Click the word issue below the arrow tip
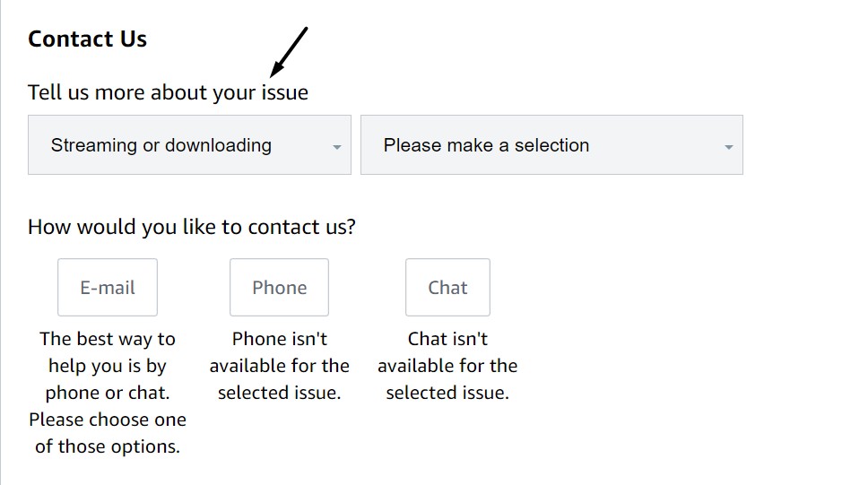 click(x=284, y=92)
